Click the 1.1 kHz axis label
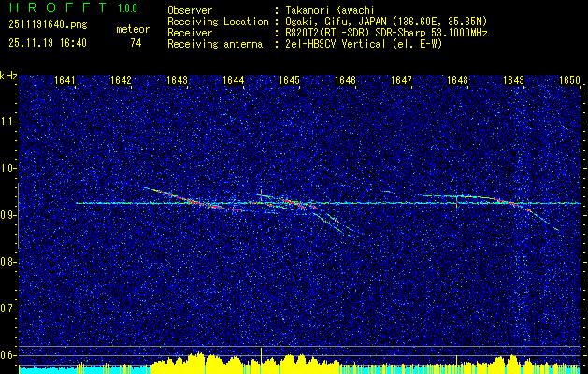Viewport: 588px width, 374px height. click(x=7, y=122)
